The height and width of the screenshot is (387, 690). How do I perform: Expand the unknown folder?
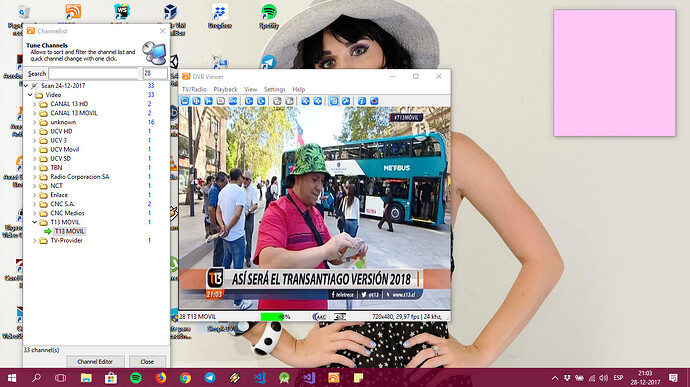(x=35, y=122)
